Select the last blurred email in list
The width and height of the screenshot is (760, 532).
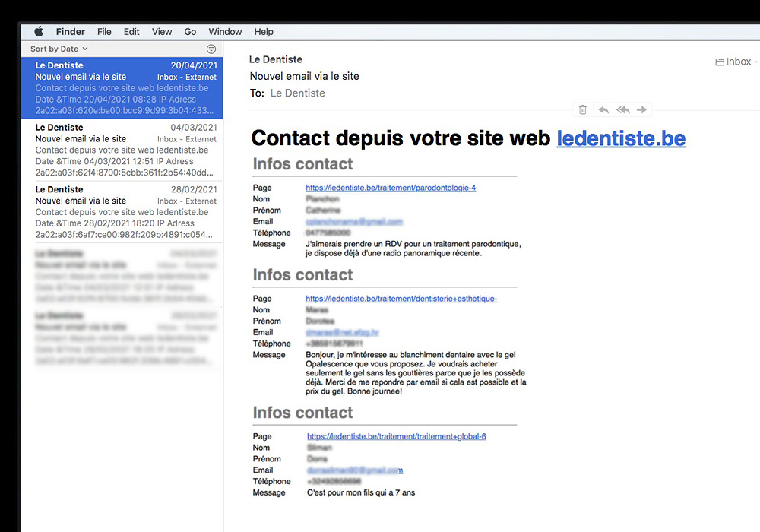click(122, 337)
